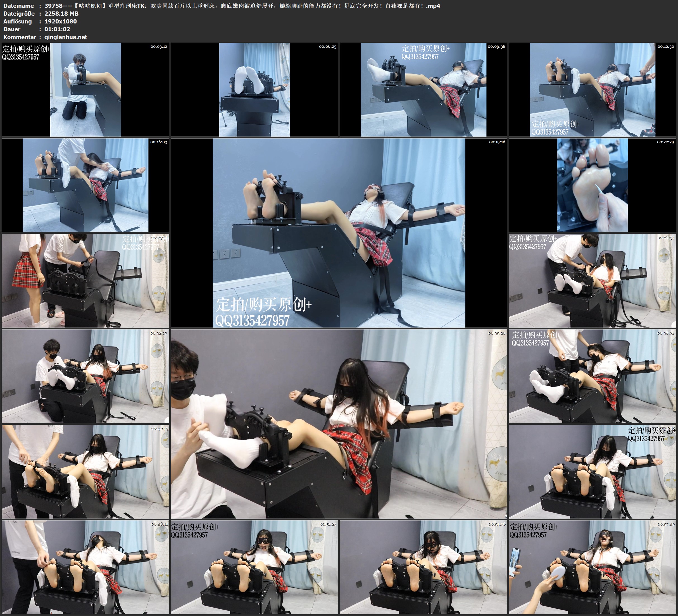Select the thumbnail at 00:06:25
This screenshot has height=616, width=678.
click(254, 90)
